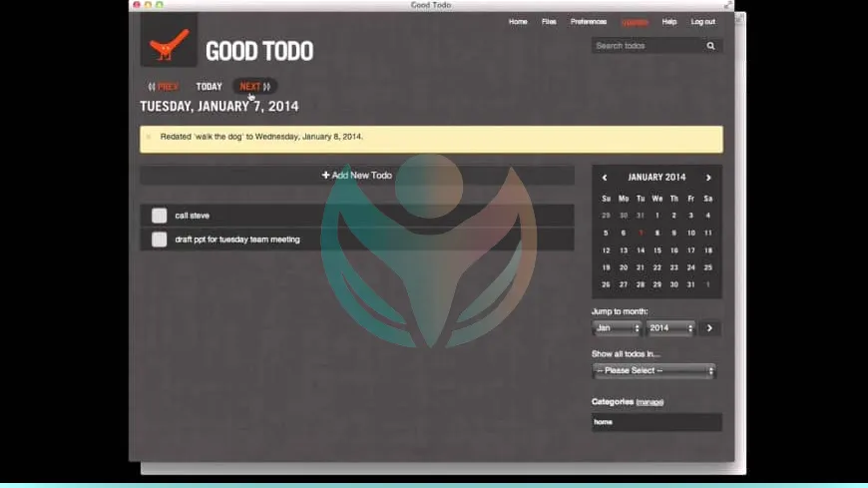Dismiss the yellow redated notification
Image resolution: width=868 pixels, height=488 pixels.
149,137
